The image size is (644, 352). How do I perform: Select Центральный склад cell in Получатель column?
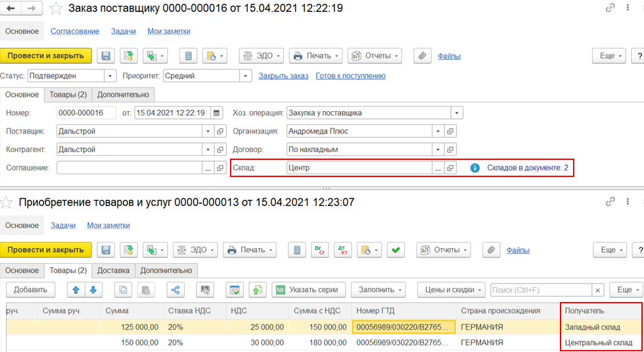pyautogui.click(x=601, y=343)
